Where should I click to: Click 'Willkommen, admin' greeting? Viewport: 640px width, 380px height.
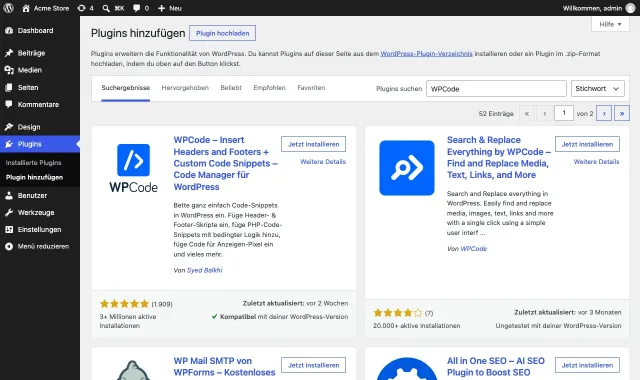point(592,8)
